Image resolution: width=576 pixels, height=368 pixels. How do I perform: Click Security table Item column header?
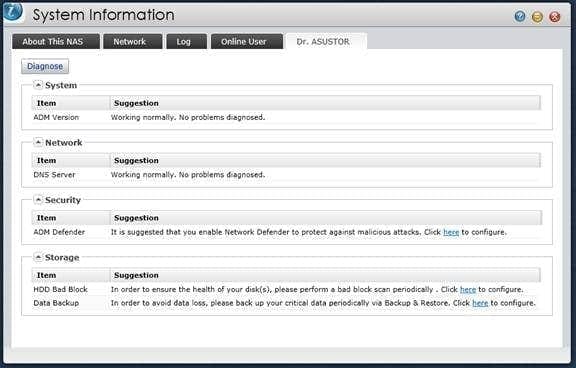(71, 218)
